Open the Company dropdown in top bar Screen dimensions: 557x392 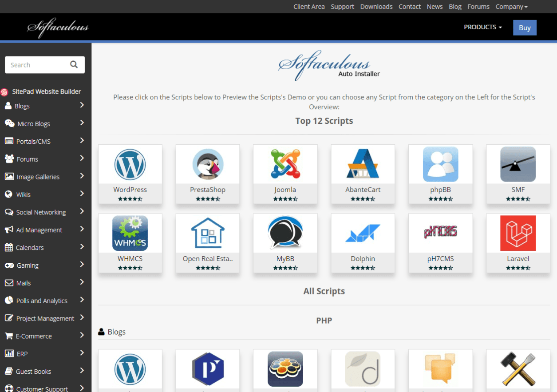coord(511,7)
